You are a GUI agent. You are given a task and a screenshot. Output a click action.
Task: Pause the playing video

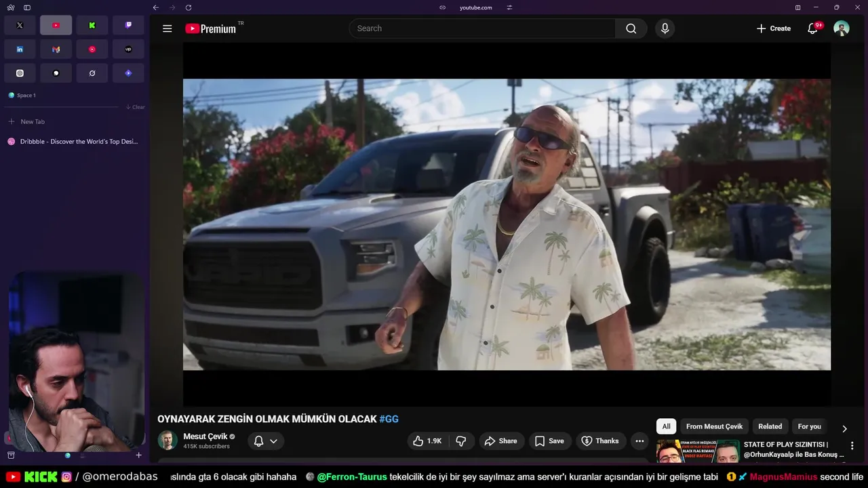point(507,224)
